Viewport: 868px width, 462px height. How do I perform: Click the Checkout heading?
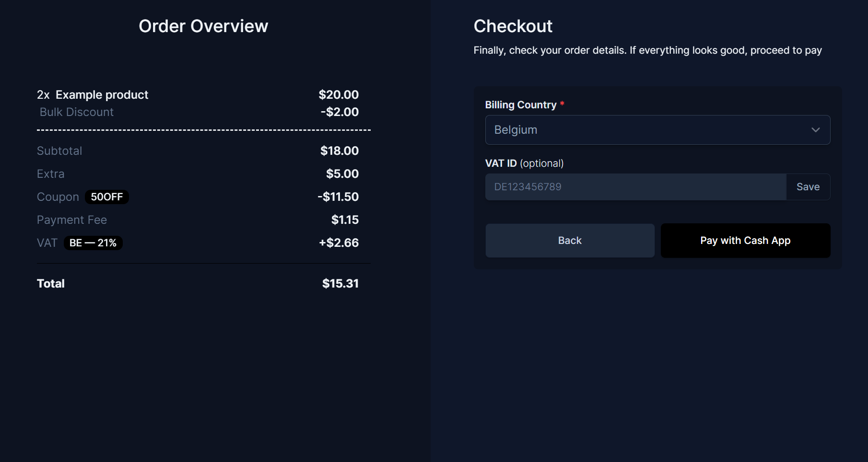pyautogui.click(x=513, y=26)
